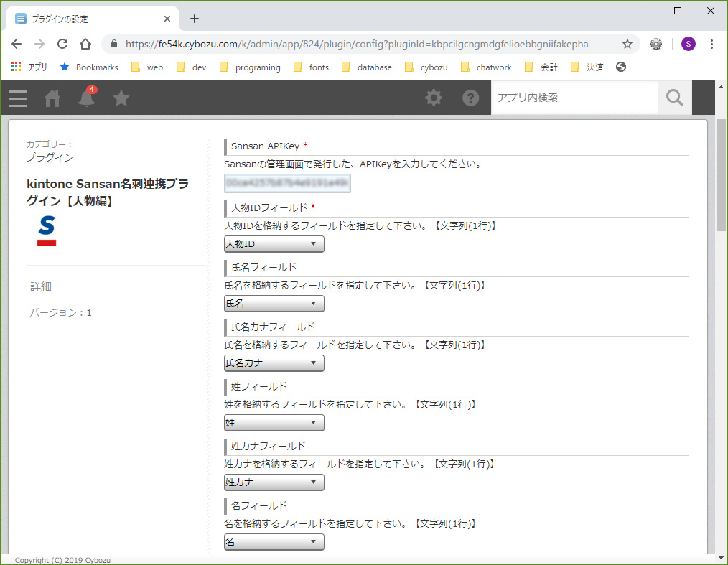
Task: Click the バージョン：1 text
Action: point(61,313)
